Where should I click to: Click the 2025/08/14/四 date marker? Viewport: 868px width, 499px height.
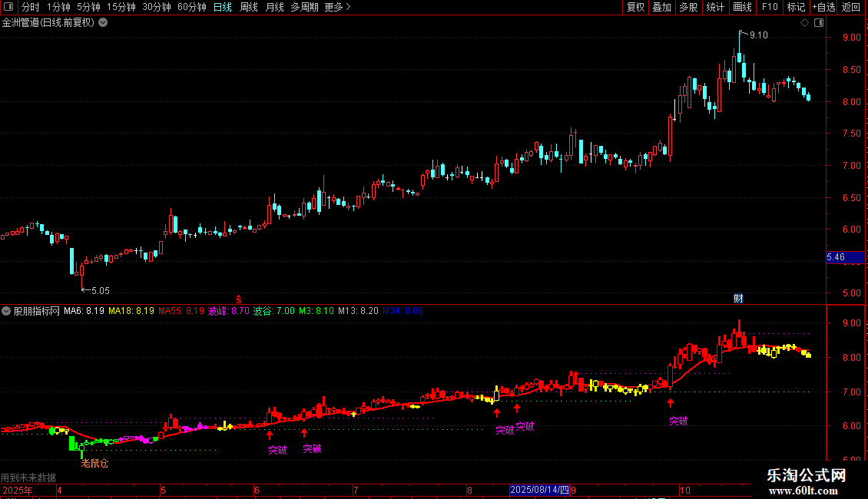pos(539,490)
